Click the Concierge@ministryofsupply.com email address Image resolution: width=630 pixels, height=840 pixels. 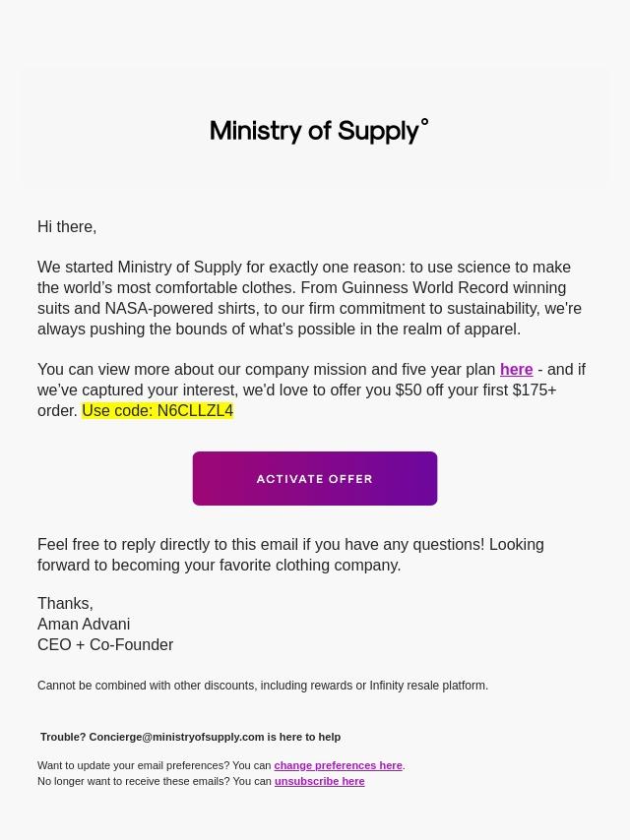point(176,737)
